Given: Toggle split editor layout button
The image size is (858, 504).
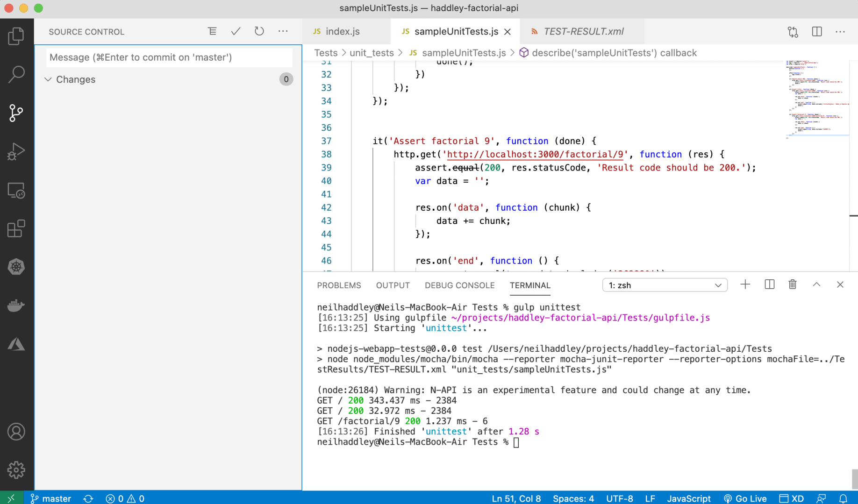Looking at the screenshot, I should coord(816,31).
